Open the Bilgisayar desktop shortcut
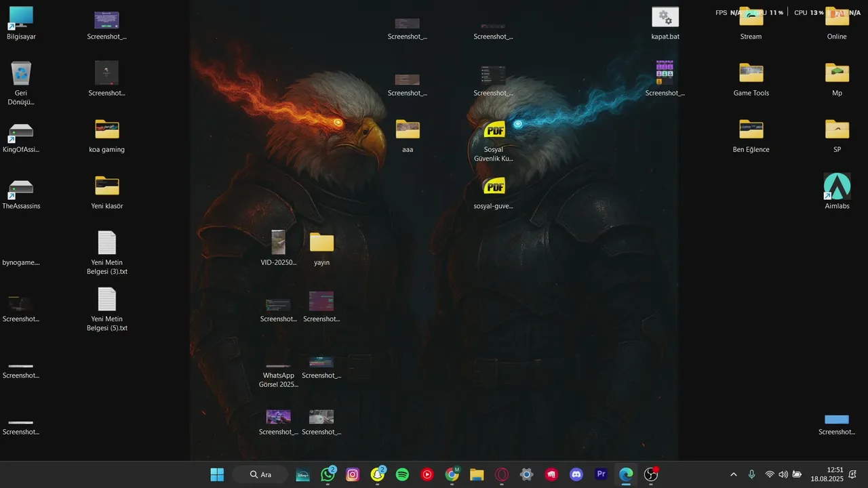868x488 pixels. 21,23
